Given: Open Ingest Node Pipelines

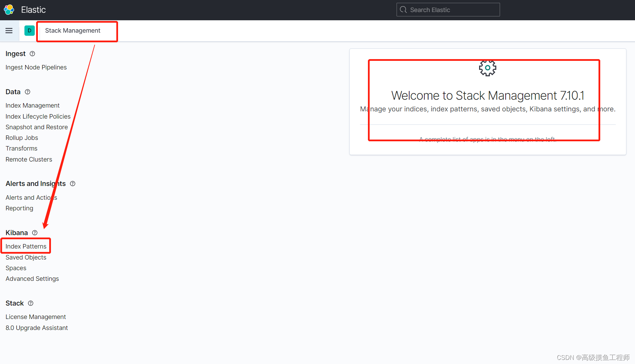Looking at the screenshot, I should (36, 67).
